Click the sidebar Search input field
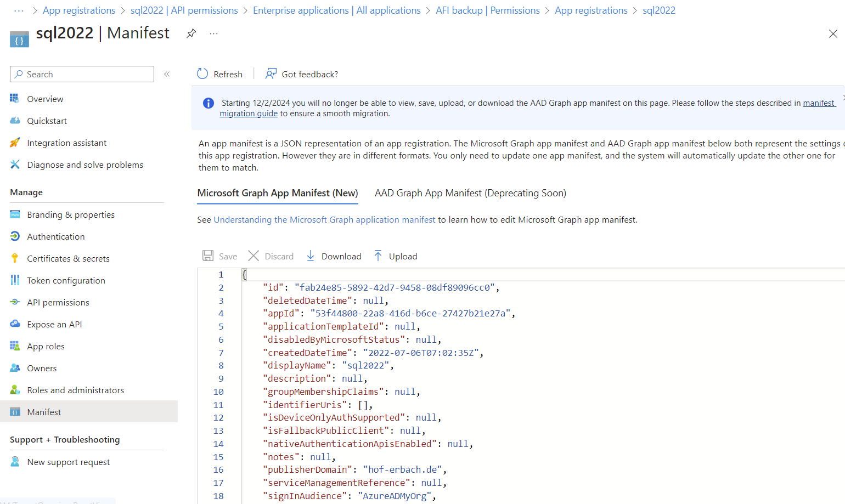This screenshot has width=845, height=504. 82,74
